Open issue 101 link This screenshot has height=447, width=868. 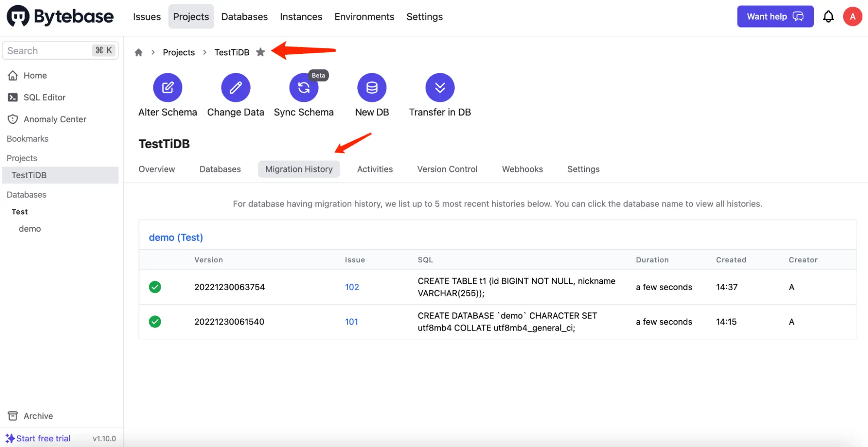[x=351, y=321]
